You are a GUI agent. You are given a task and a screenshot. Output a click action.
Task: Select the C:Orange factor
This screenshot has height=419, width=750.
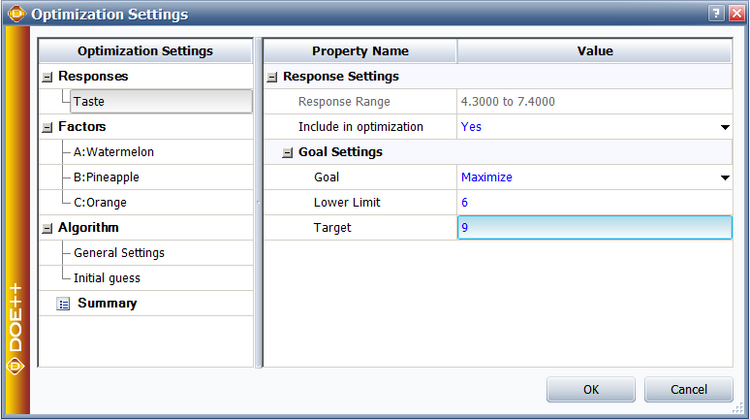pos(100,202)
